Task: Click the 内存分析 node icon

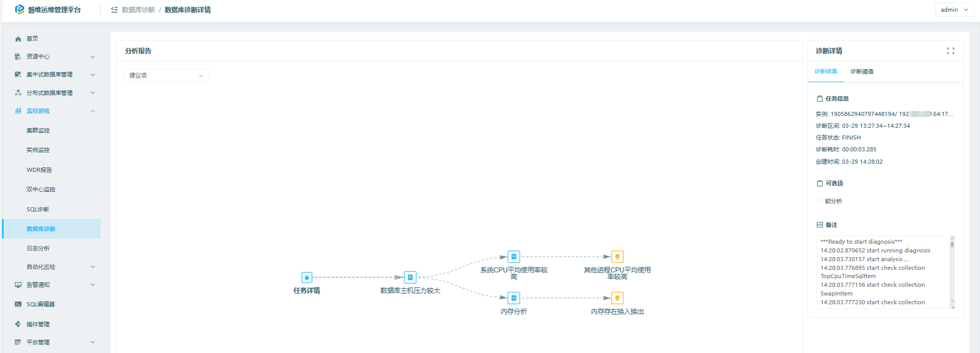Action: click(514, 298)
